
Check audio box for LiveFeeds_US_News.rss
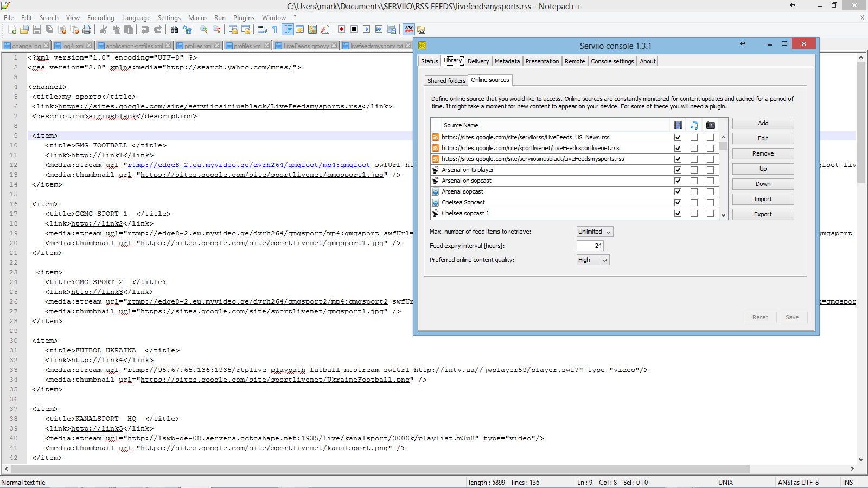pos(694,137)
